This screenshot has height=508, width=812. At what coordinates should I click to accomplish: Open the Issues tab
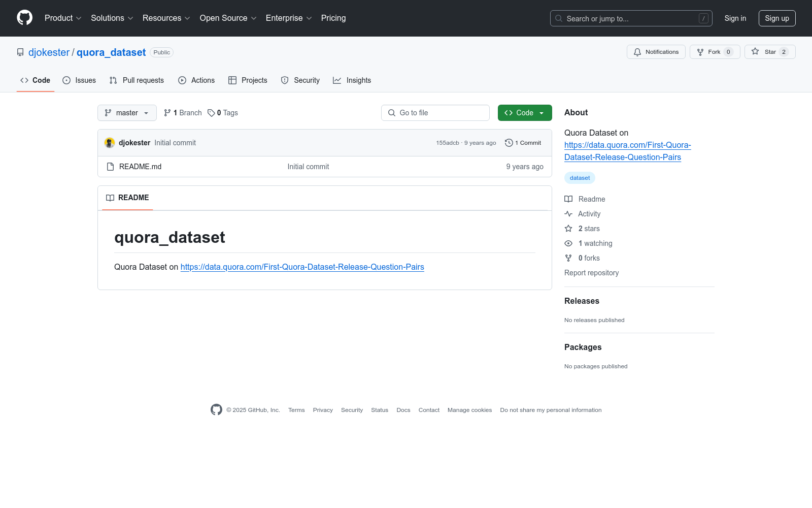click(79, 80)
